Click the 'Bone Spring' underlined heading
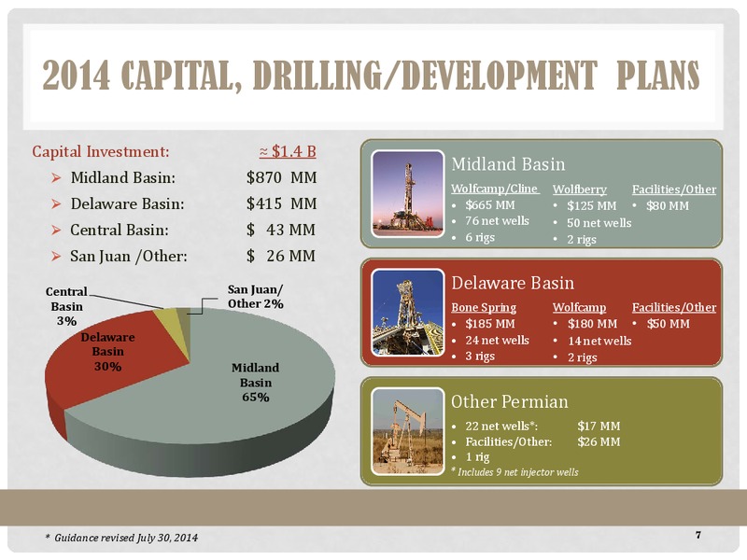The height and width of the screenshot is (560, 747). 484,308
